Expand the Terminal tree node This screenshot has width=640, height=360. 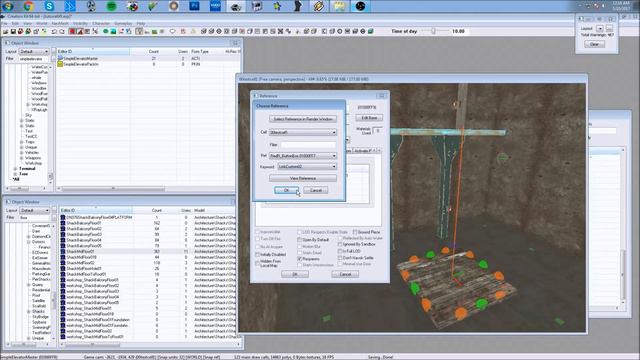point(15,169)
